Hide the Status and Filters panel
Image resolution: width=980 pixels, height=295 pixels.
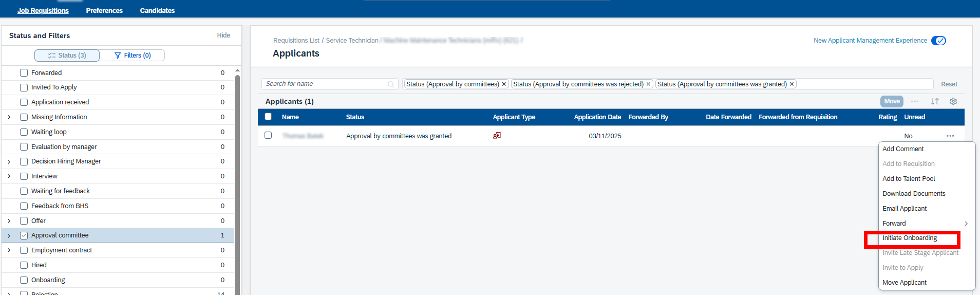pos(223,35)
